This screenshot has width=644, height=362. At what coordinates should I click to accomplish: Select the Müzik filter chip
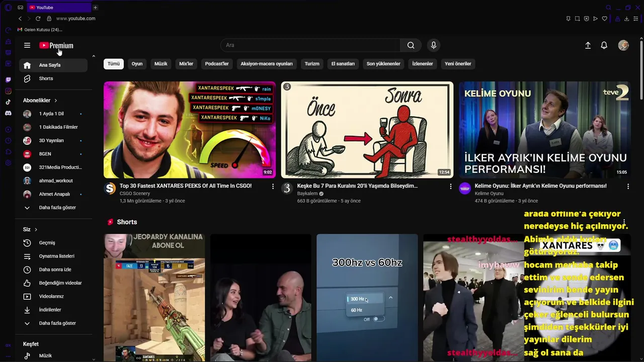161,64
